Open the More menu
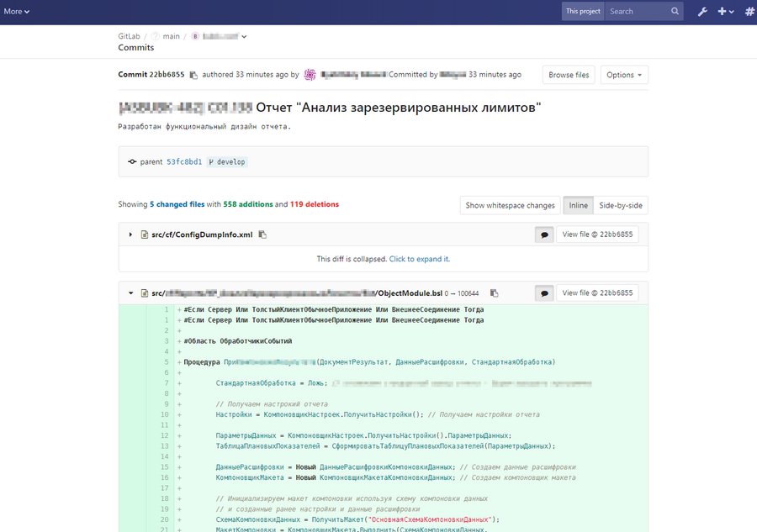Viewport: 757px width, 532px height. click(16, 12)
